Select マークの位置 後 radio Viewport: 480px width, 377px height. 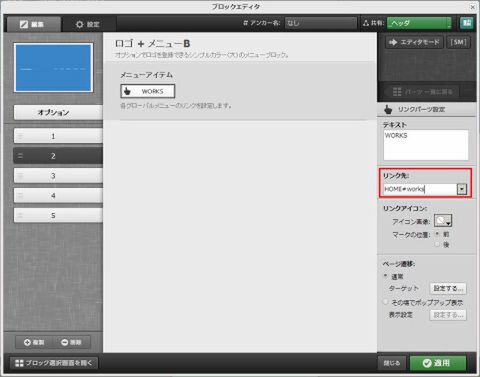pyautogui.click(x=437, y=244)
